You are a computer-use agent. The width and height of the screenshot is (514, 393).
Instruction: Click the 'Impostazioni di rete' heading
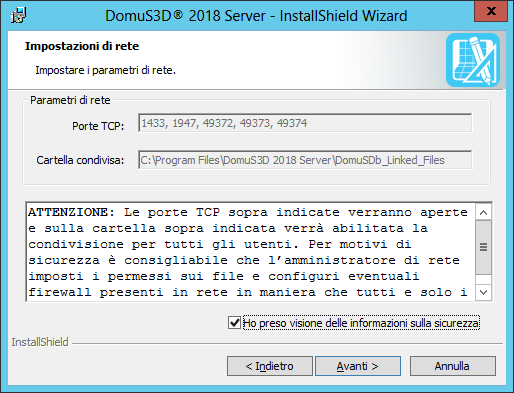(82, 46)
